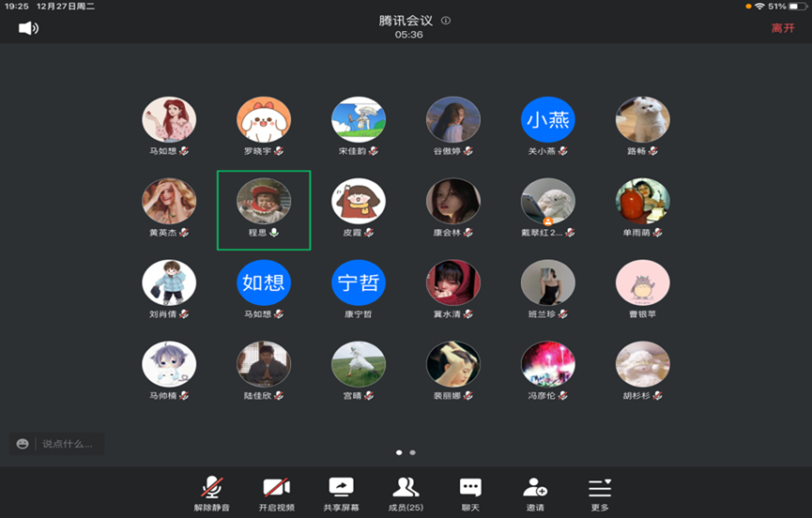Check the Wi-Fi status icon
Image resolution: width=812 pixels, height=518 pixels.
pos(759,6)
